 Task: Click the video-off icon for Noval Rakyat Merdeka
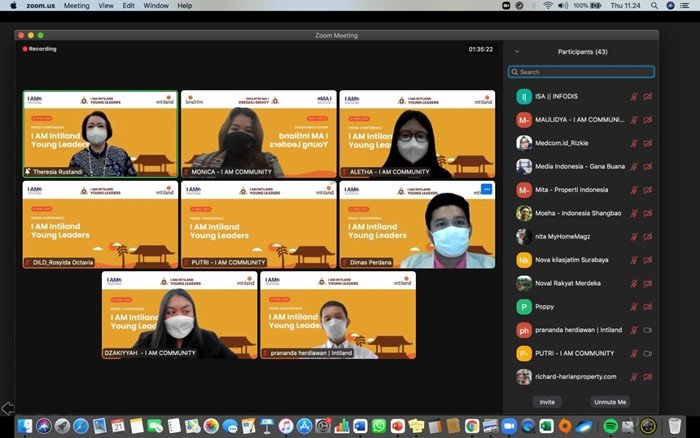648,283
